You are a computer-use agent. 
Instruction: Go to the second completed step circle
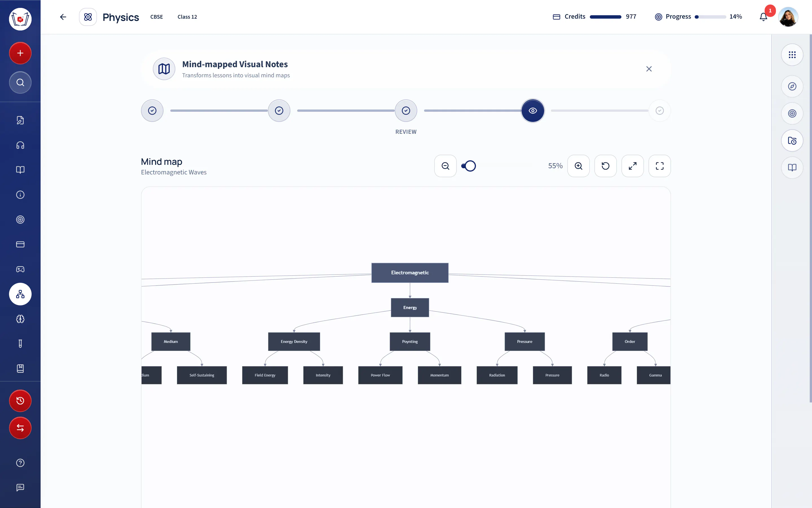[279, 111]
